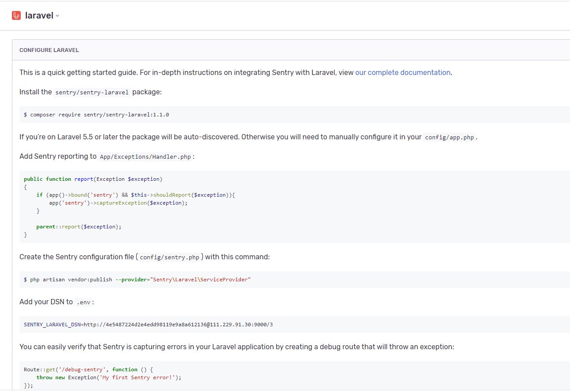This screenshot has width=570, height=392.
Task: Click the inline config/sentry.php code text
Action: [170, 257]
